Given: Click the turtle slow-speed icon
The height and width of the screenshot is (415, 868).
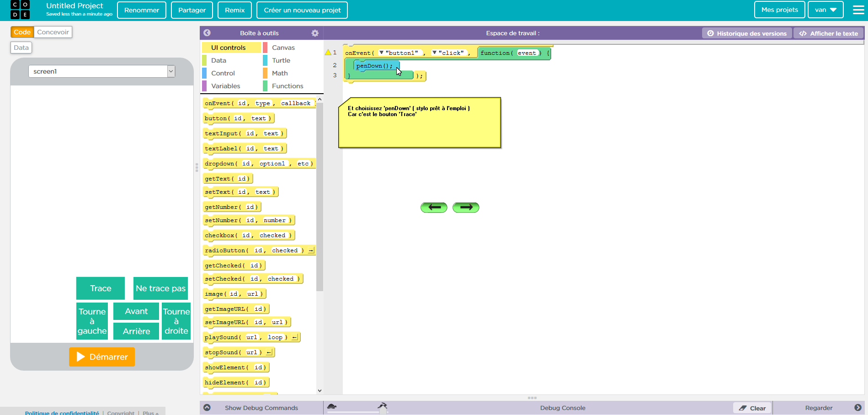Looking at the screenshot, I should 332,406.
